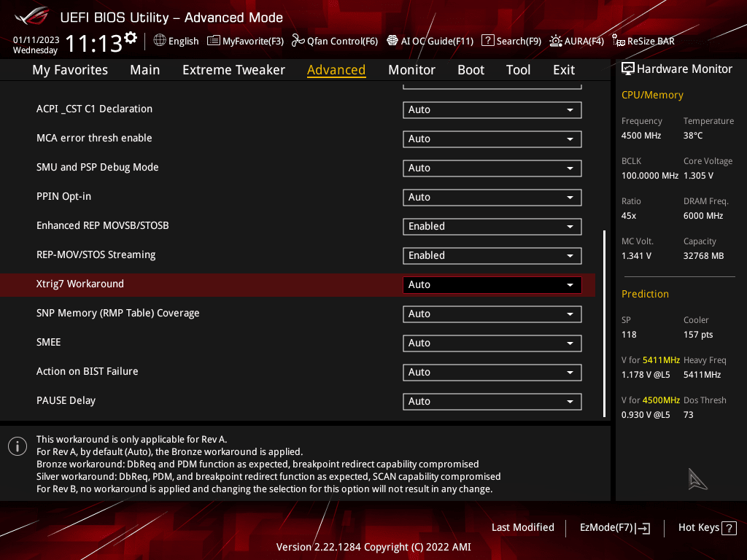Viewport: 747px width, 560px height.
Task: Open AURA(F4) lighting icon
Action: coord(555,41)
